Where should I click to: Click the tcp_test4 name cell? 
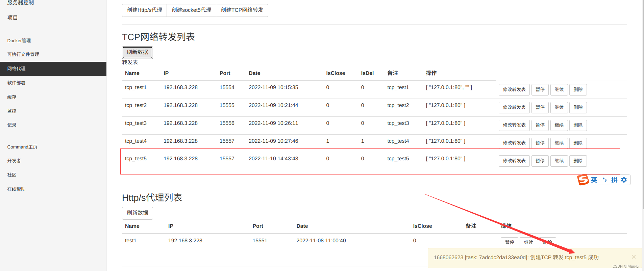[136, 141]
